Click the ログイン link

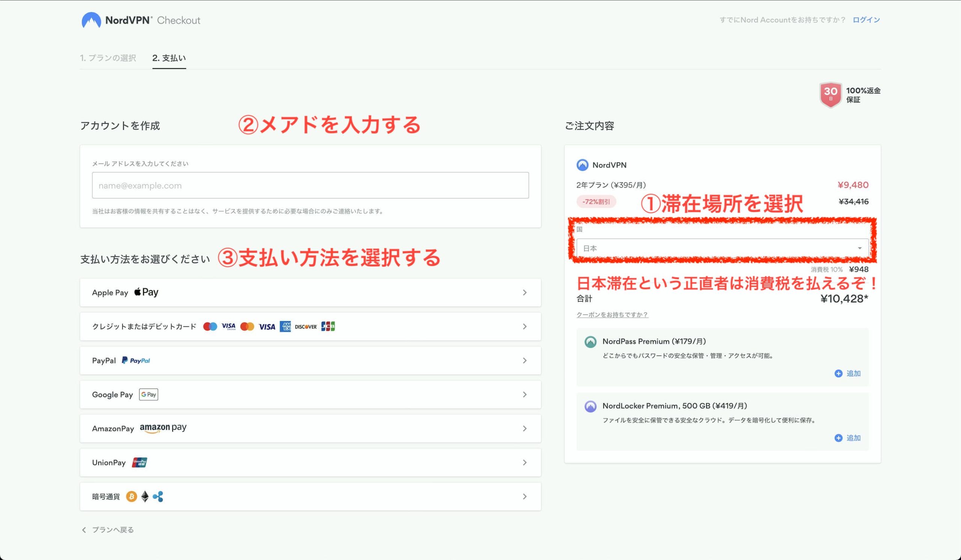(866, 20)
